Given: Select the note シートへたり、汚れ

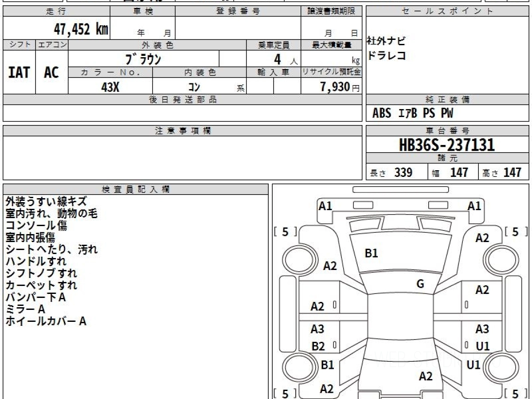Looking at the screenshot, I should (x=51, y=250).
